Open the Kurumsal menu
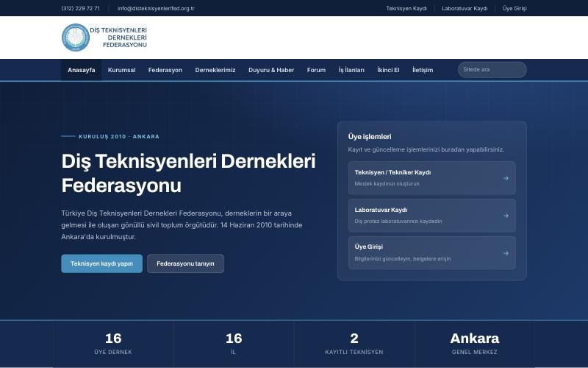 point(121,70)
